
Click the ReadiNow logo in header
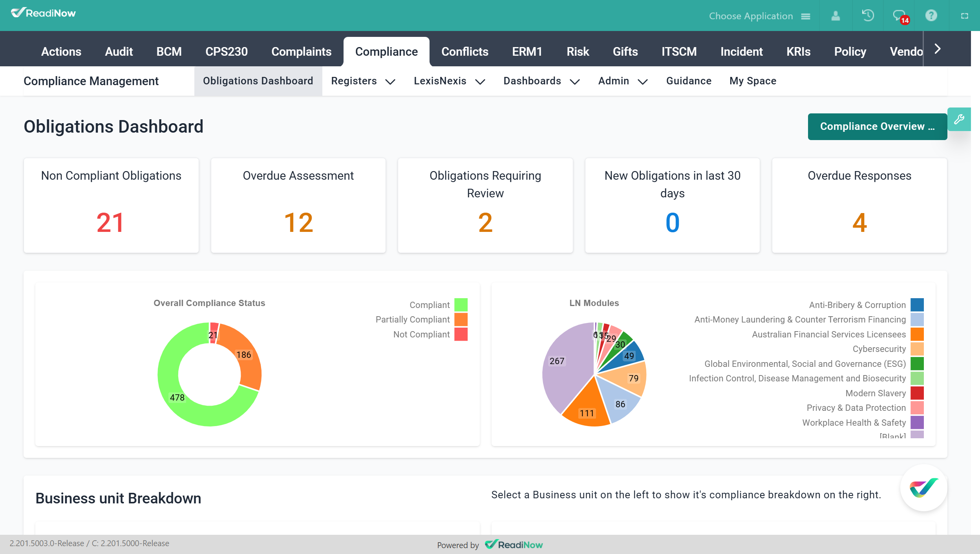pyautogui.click(x=43, y=13)
